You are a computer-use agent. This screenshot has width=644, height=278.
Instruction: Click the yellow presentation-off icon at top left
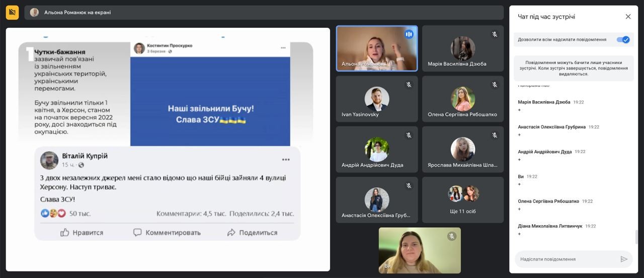tap(12, 13)
